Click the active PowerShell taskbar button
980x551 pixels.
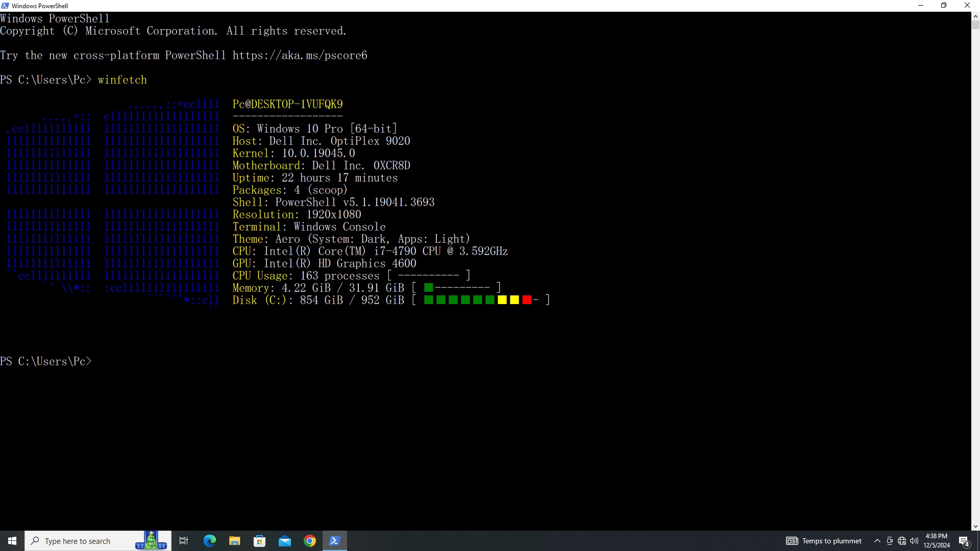[335, 541]
